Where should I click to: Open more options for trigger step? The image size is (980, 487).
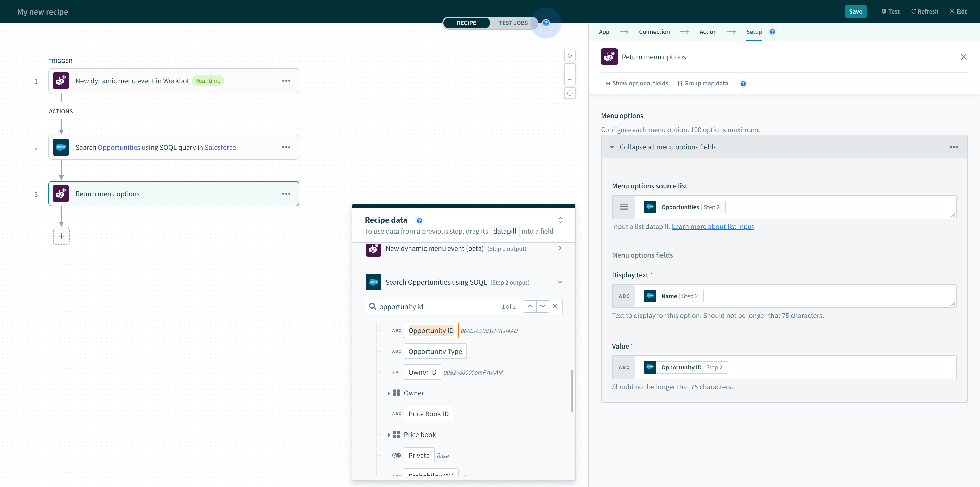tap(286, 81)
